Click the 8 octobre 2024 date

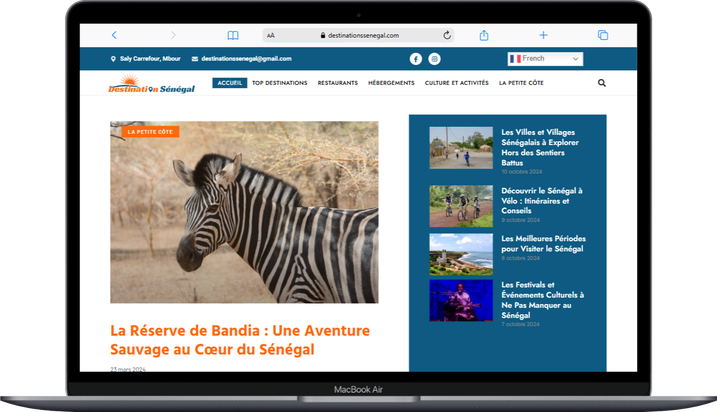tap(520, 258)
